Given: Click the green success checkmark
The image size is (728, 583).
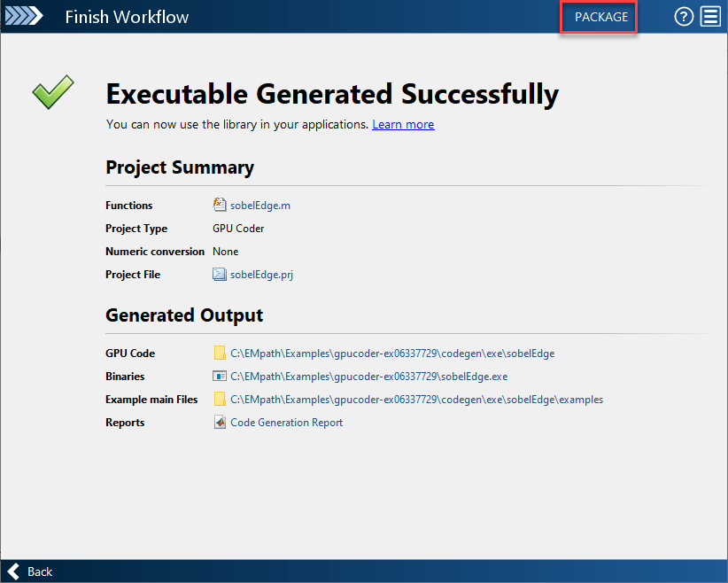Looking at the screenshot, I should [52, 93].
